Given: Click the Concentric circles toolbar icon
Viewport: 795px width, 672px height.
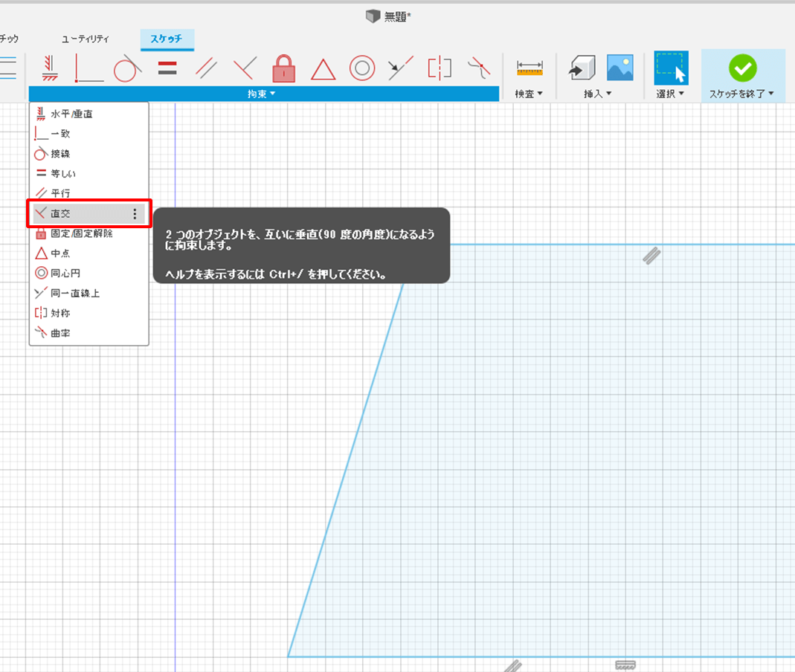Looking at the screenshot, I should point(361,68).
